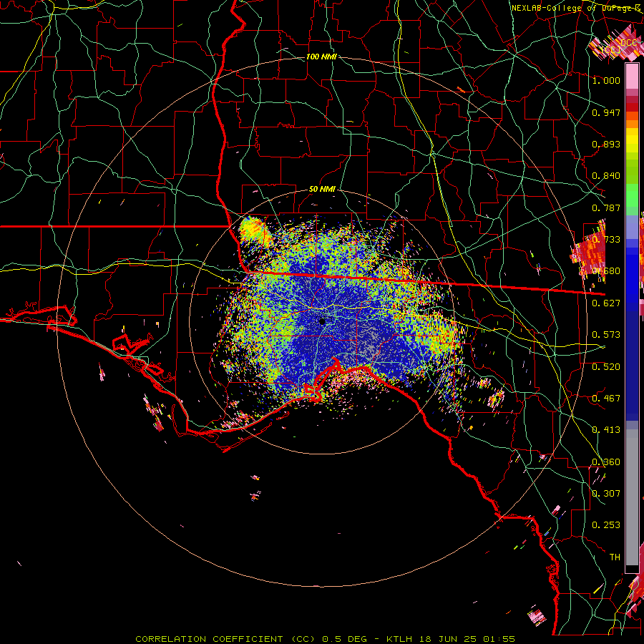The height and width of the screenshot is (644, 644).
Task: Click the NEXLAB-College of DuPage credit text
Action: 576,8
